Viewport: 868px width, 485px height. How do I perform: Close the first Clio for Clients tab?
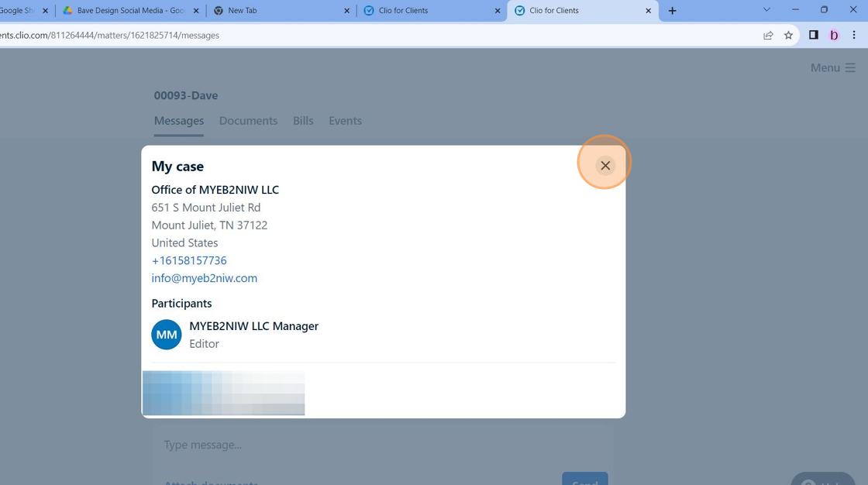[x=498, y=11]
